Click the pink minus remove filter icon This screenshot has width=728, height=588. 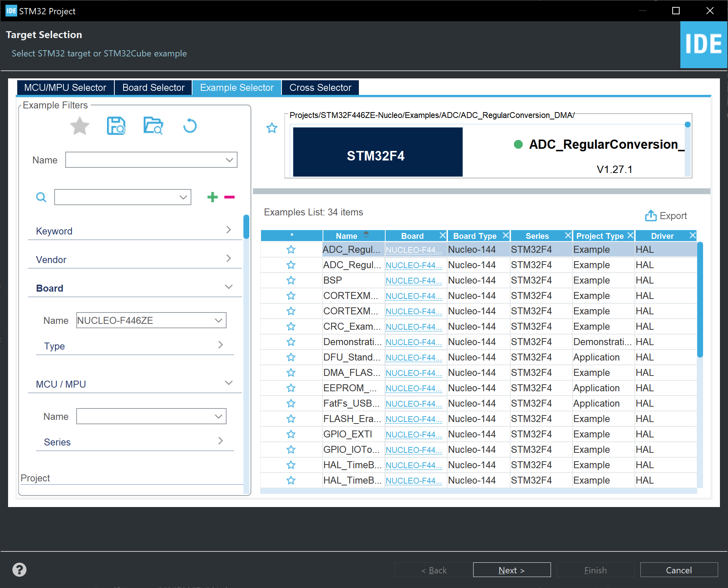(x=229, y=197)
